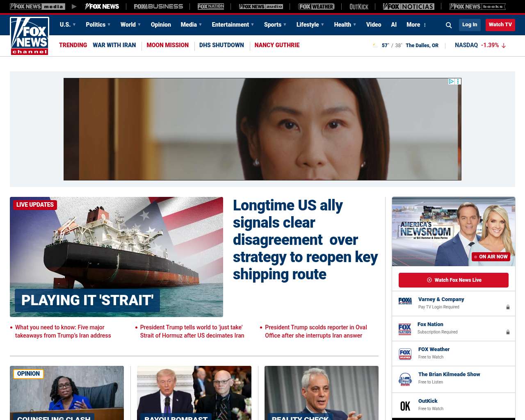Viewport: 525px width, 420px height.
Task: Open ad options dots on the banner ad
Action: click(458, 81)
